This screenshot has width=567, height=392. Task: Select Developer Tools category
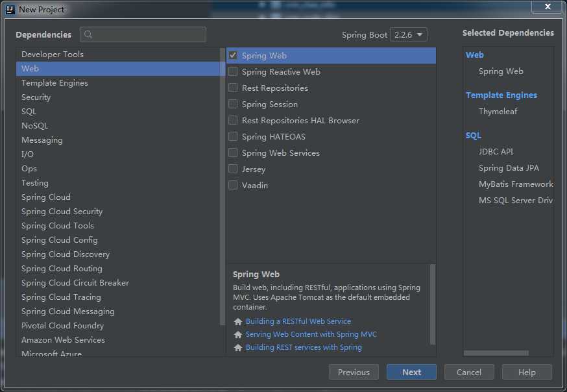[118, 55]
